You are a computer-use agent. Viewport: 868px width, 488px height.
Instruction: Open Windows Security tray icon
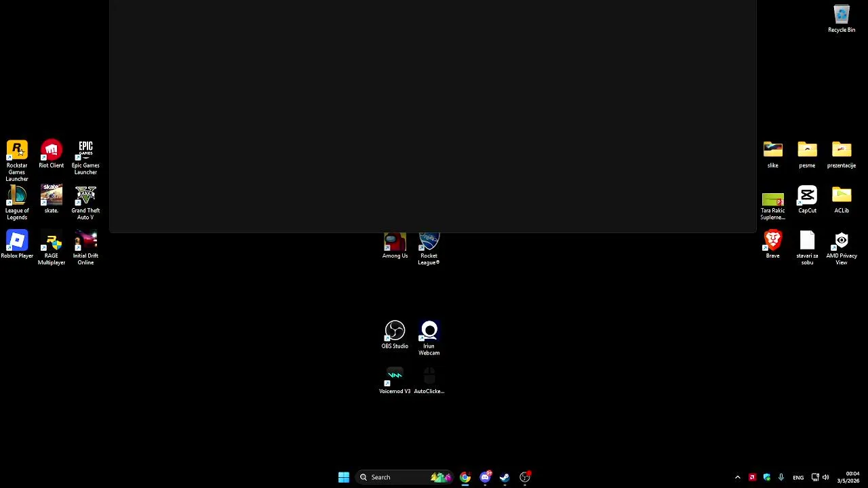click(x=767, y=477)
